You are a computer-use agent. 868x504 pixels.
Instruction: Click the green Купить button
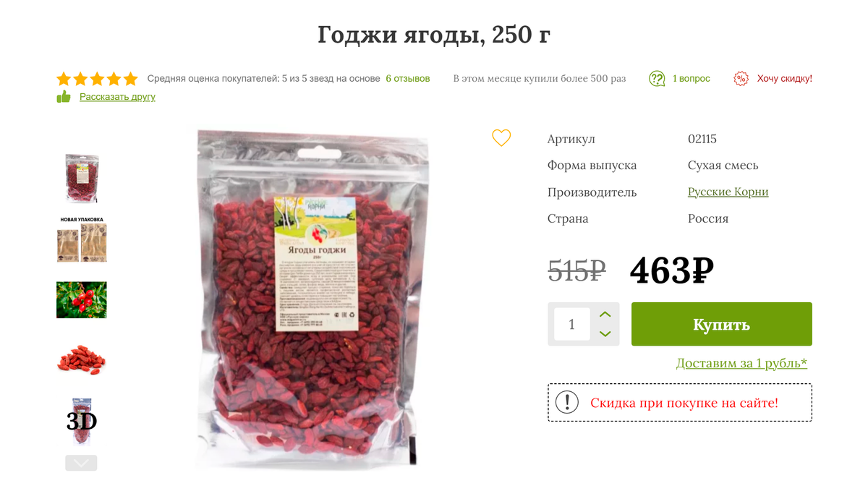(721, 324)
